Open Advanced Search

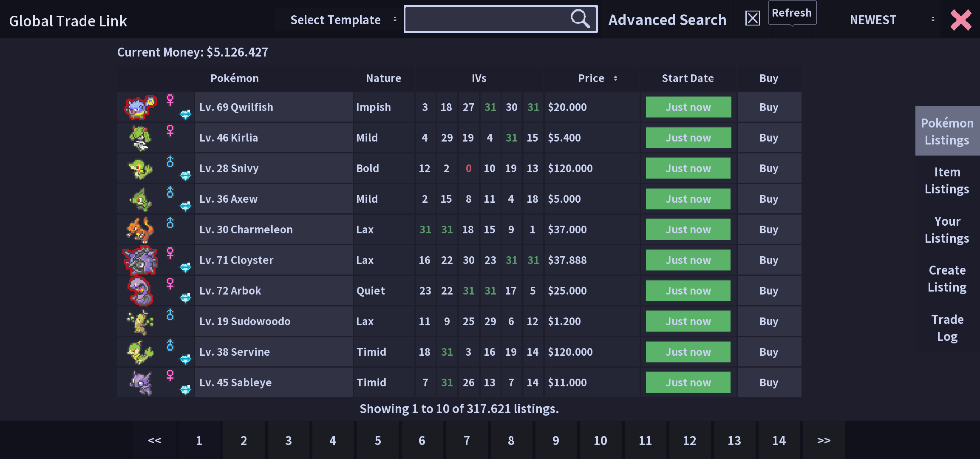tap(667, 20)
